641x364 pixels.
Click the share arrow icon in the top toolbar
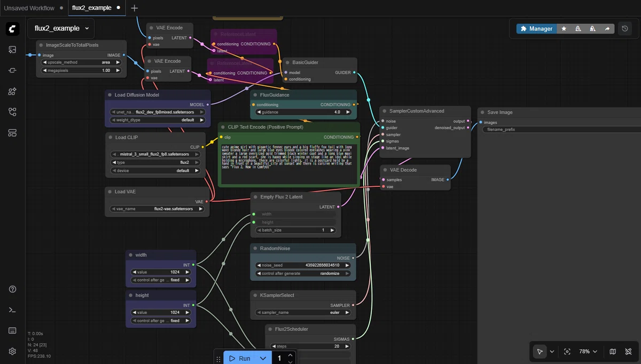click(x=607, y=29)
